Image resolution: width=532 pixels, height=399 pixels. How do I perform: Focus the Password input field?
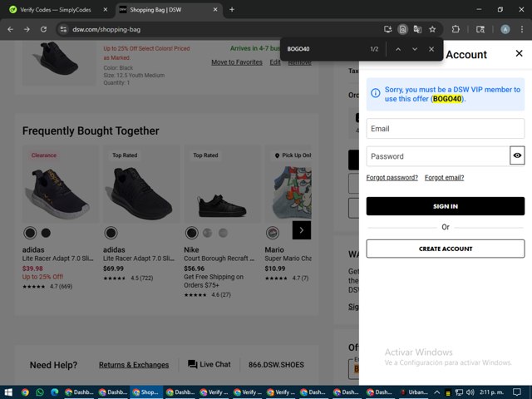click(x=438, y=156)
